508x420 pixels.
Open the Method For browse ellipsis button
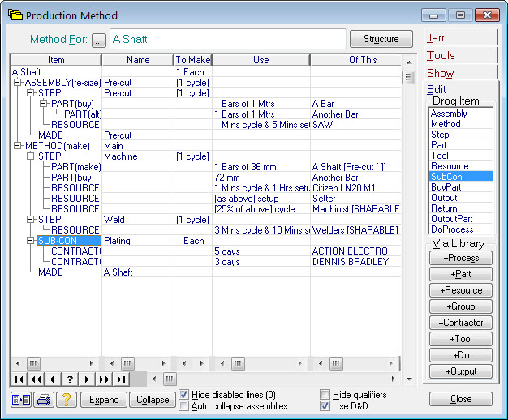click(x=99, y=41)
